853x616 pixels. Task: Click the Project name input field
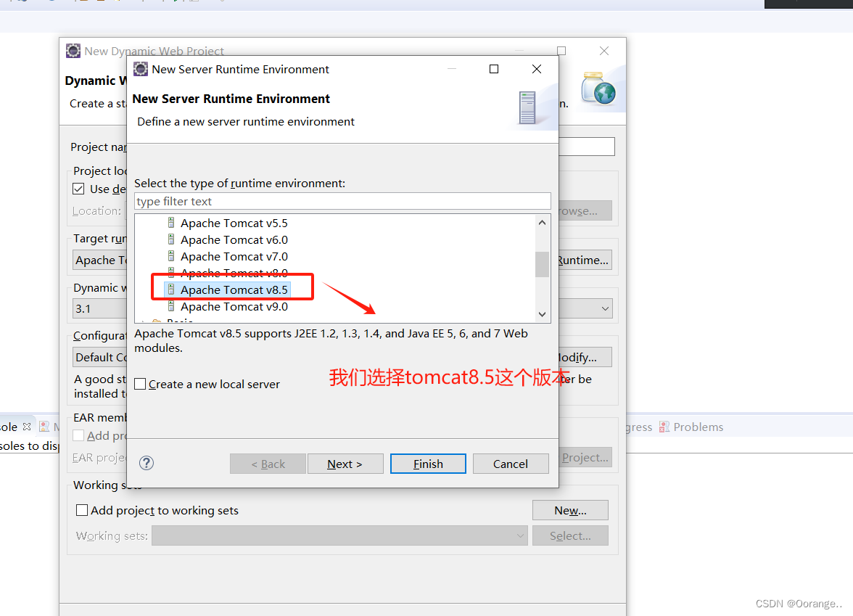(x=586, y=147)
